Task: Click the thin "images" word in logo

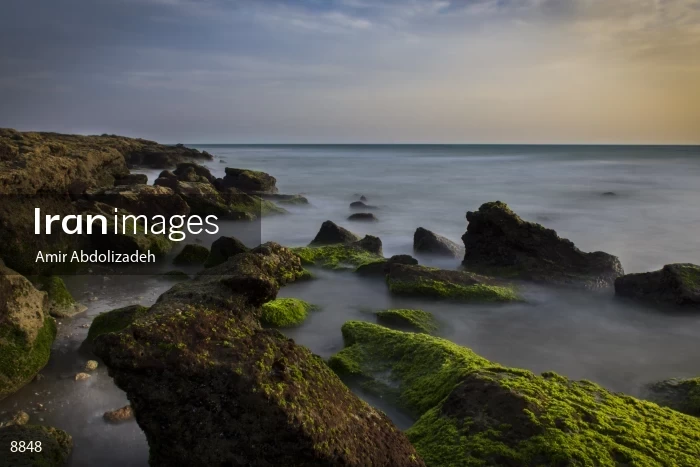Action: (x=166, y=223)
